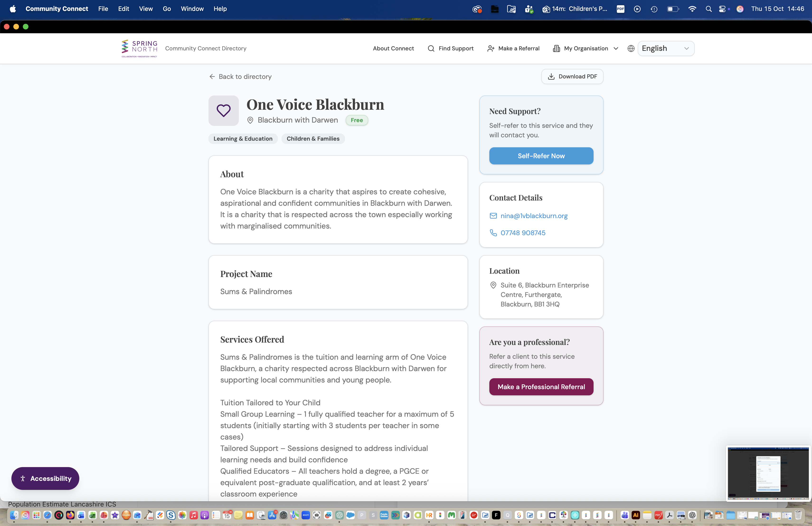The height and width of the screenshot is (526, 812).
Task: Click the Self-Refer Now button
Action: pos(541,156)
